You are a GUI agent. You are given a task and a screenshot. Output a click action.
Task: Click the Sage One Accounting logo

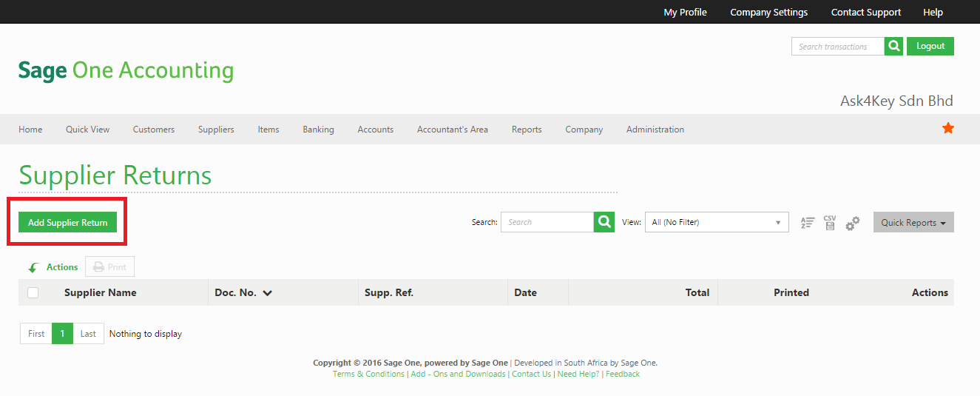click(126, 70)
